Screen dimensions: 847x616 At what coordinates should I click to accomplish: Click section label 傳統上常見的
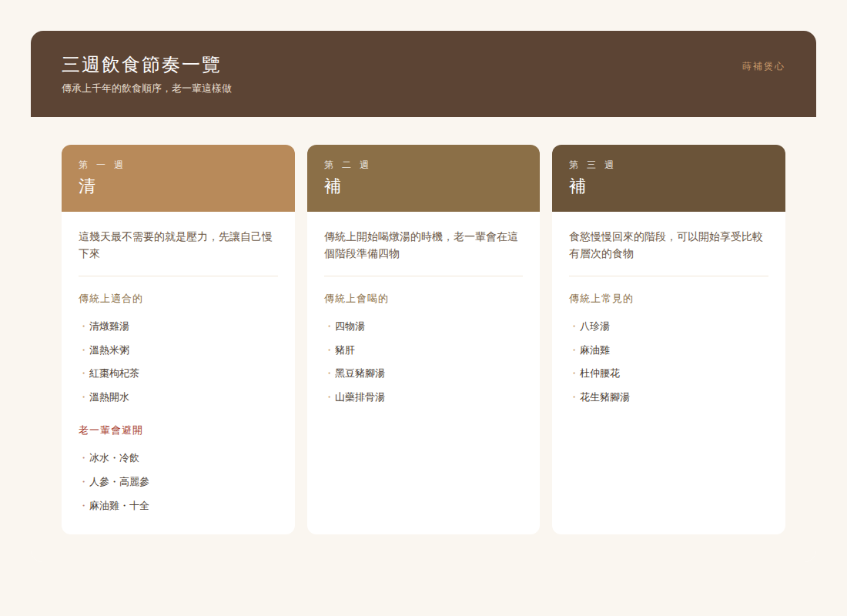pyautogui.click(x=601, y=299)
